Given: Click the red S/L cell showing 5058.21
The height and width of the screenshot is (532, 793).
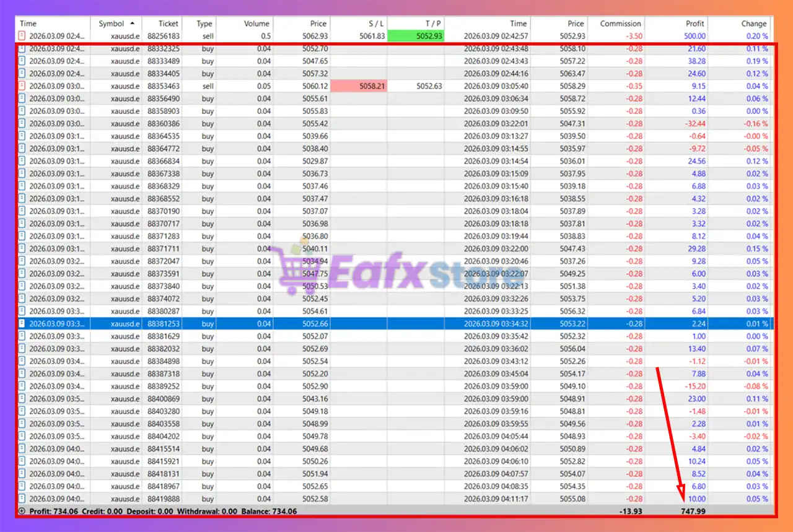Looking at the screenshot, I should pyautogui.click(x=359, y=86).
